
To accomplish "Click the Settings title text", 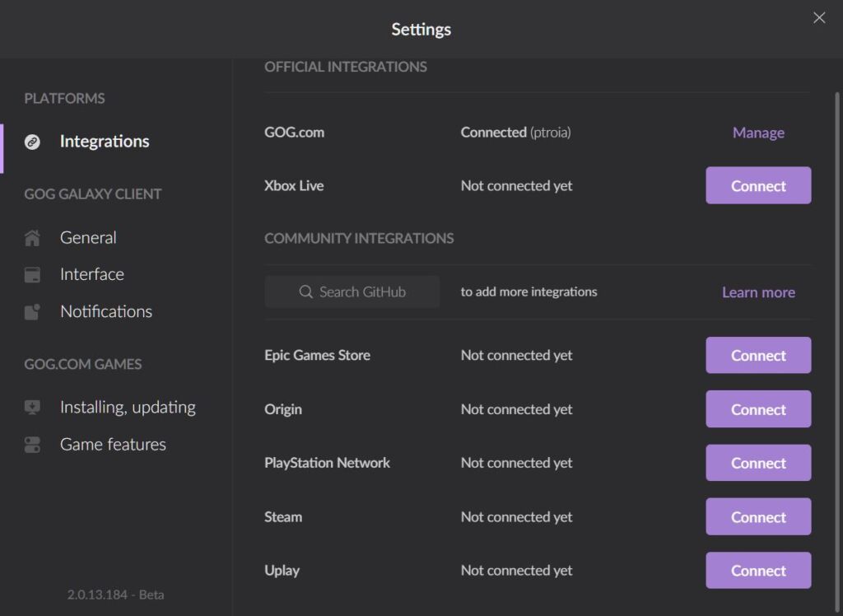I will coord(421,29).
